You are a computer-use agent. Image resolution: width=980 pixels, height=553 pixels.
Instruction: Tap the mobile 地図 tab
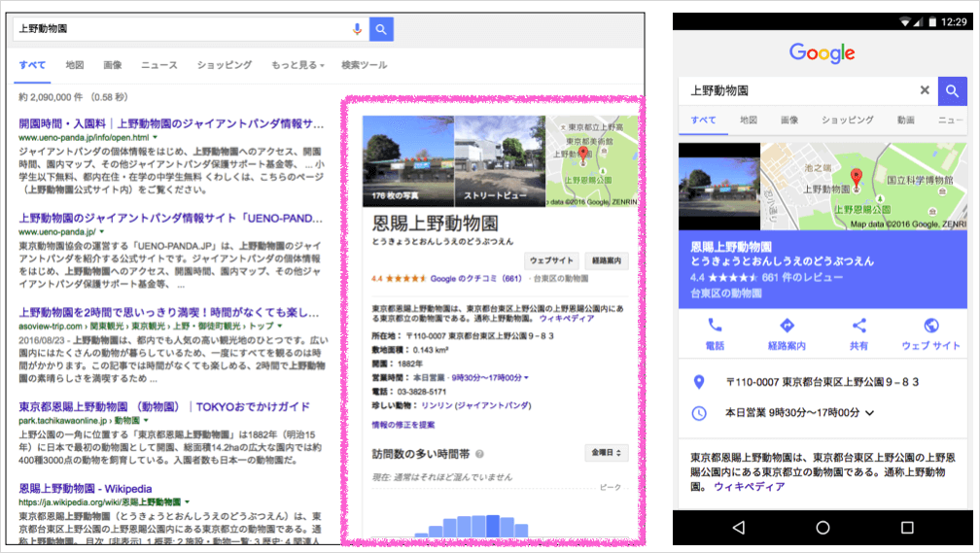click(x=749, y=120)
